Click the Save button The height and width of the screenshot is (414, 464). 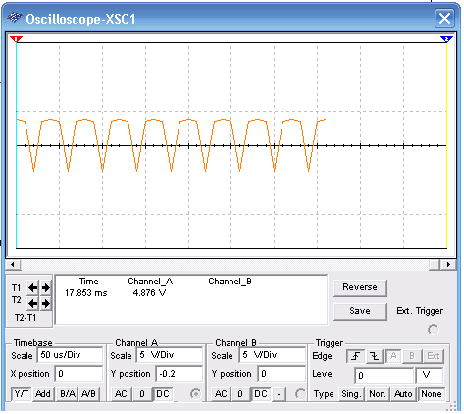360,311
